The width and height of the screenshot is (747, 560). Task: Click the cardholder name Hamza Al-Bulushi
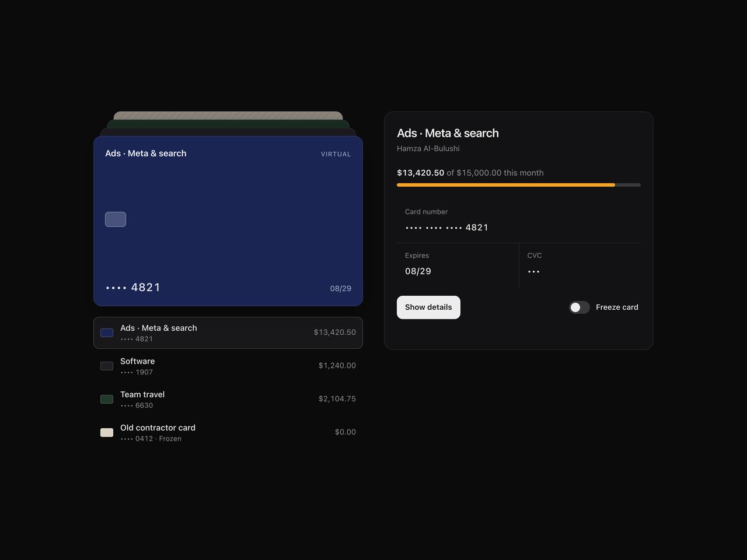tap(428, 149)
